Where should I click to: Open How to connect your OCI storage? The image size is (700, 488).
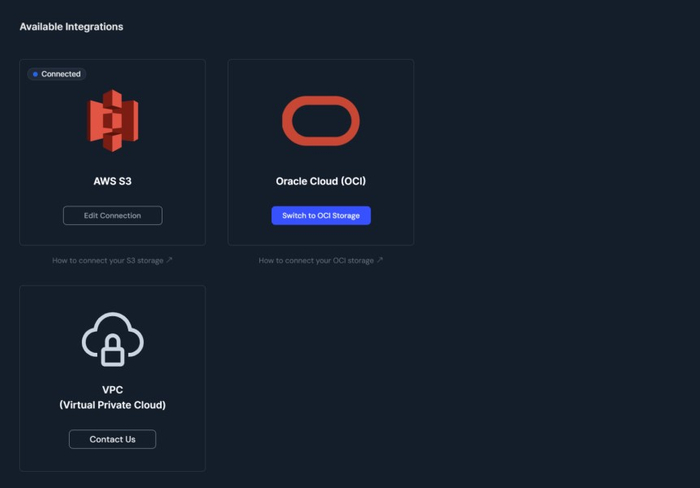[x=315, y=261]
